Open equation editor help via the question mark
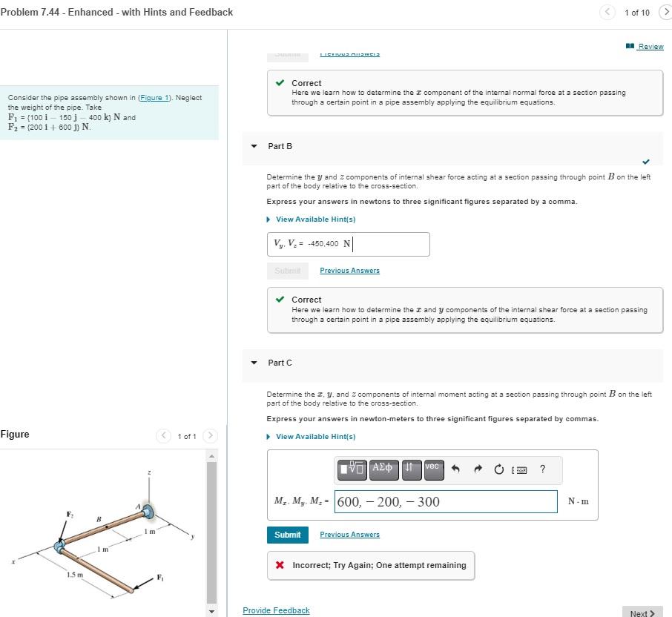The width and height of the screenshot is (672, 617). (542, 469)
